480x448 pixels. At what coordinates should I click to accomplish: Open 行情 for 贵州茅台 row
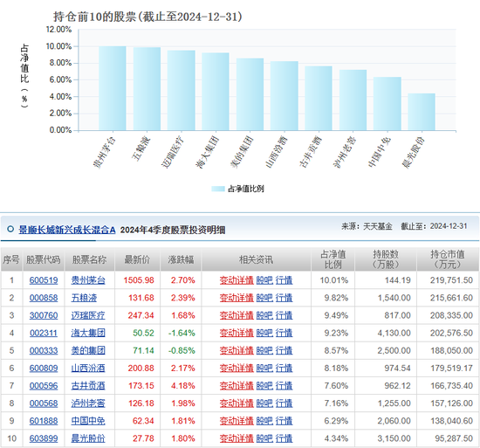tap(285, 280)
